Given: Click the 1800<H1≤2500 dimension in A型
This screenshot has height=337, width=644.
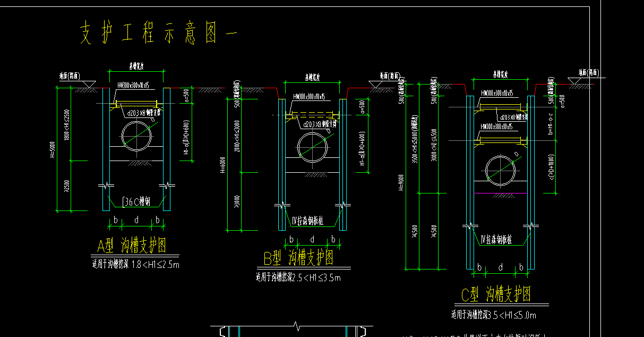Looking at the screenshot, I should (68, 124).
